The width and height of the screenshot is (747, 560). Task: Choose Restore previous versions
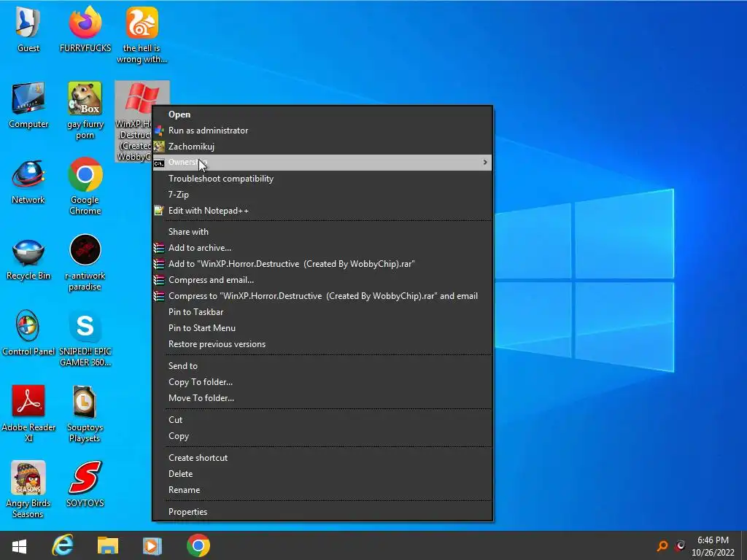[322, 344]
